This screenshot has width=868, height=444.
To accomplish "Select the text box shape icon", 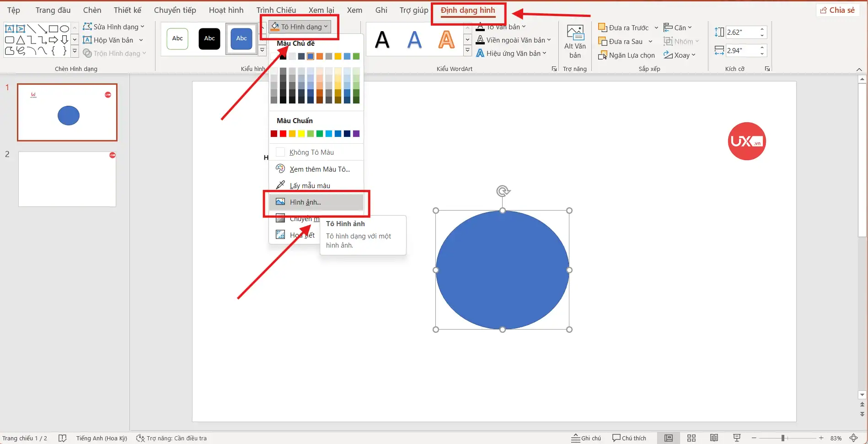I will pyautogui.click(x=9, y=28).
